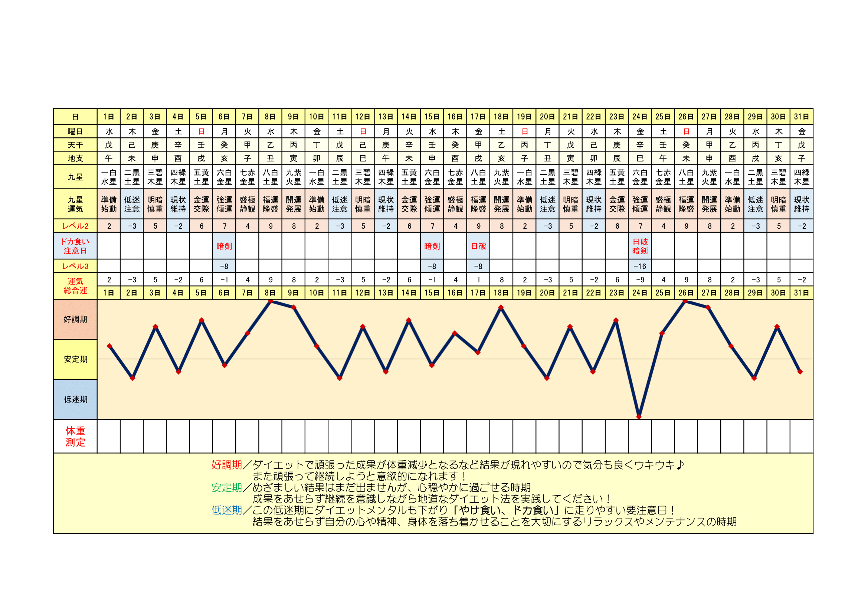The image size is (868, 614).
Task: Click the 体重測定 row label
Action: point(75,436)
